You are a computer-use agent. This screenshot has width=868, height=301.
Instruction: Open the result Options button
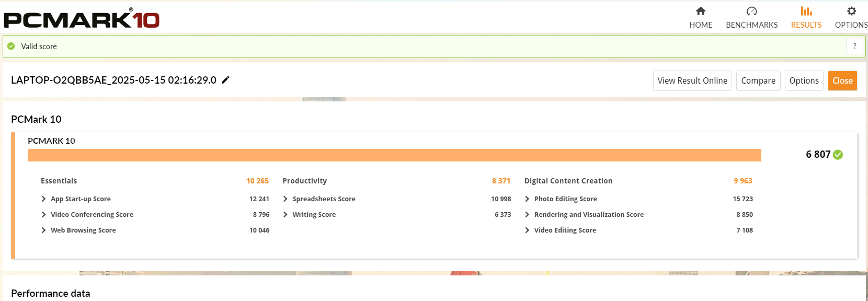804,80
